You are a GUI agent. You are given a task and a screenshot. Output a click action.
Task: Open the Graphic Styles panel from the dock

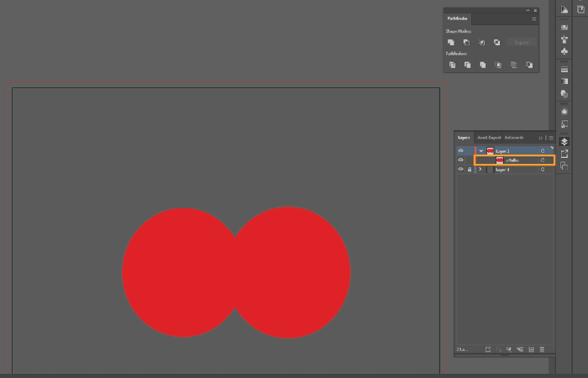pyautogui.click(x=564, y=123)
